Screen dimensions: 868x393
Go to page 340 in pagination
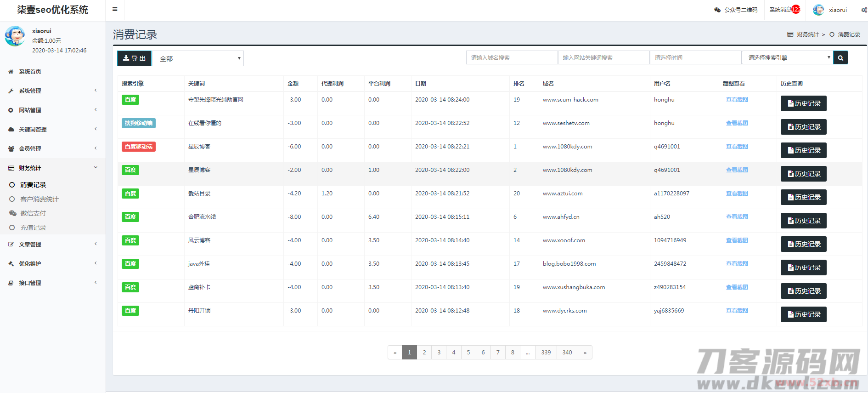[567, 353]
